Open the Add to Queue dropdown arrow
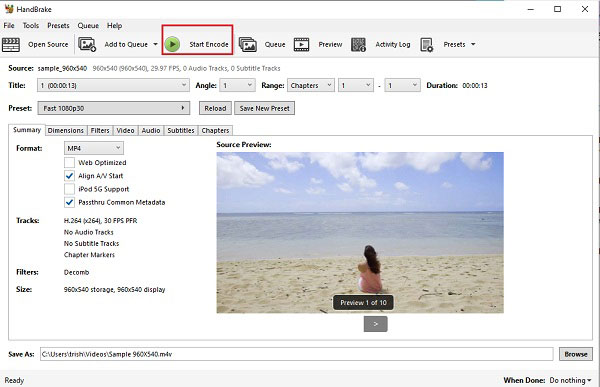The image size is (600, 387). point(155,44)
